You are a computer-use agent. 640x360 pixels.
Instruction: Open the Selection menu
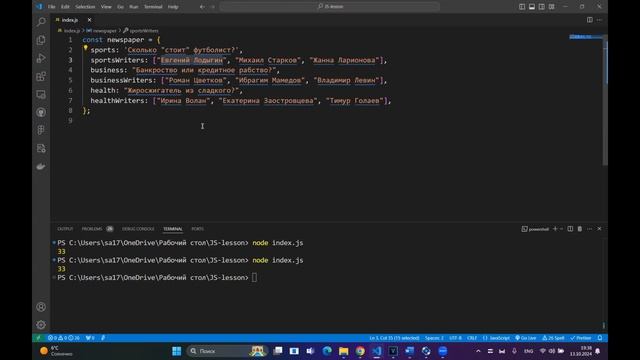click(x=85, y=7)
